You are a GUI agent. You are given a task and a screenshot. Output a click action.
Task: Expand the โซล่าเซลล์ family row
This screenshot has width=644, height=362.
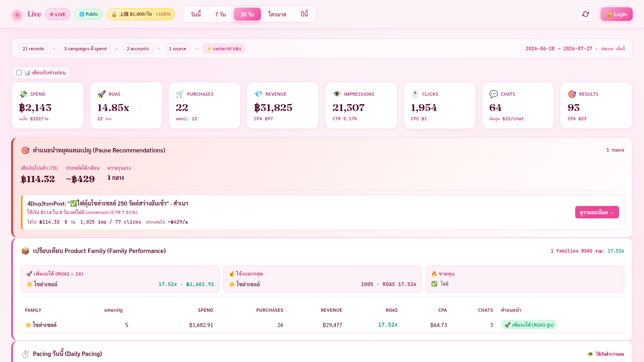pos(322,325)
